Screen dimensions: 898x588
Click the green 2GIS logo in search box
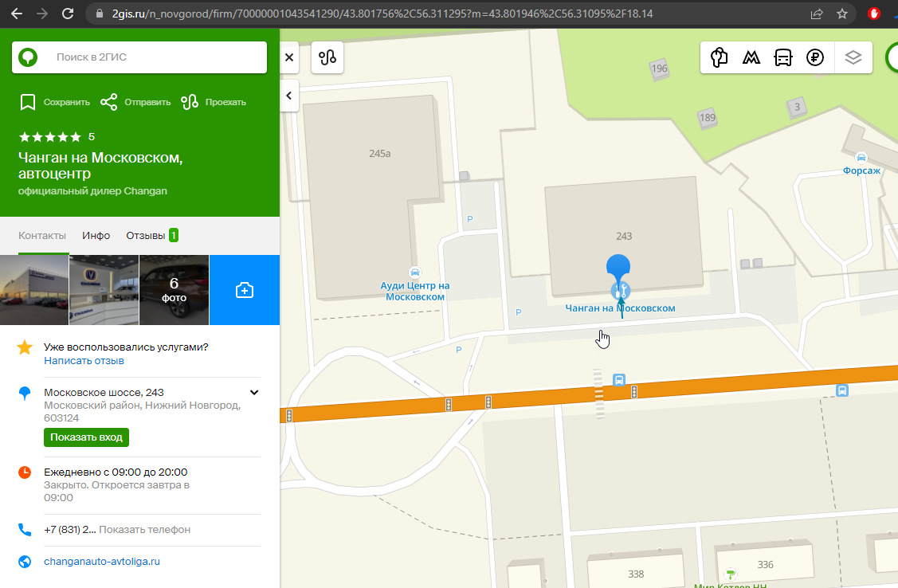(28, 57)
